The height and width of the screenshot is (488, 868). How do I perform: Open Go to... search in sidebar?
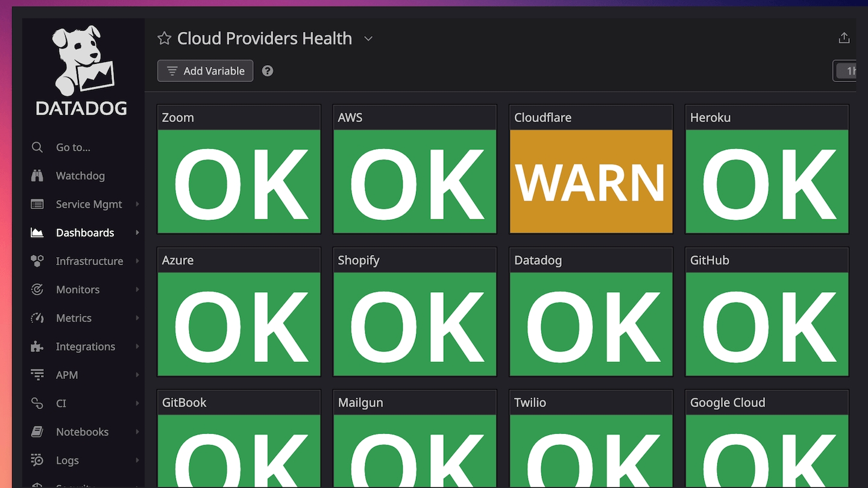pos(73,147)
